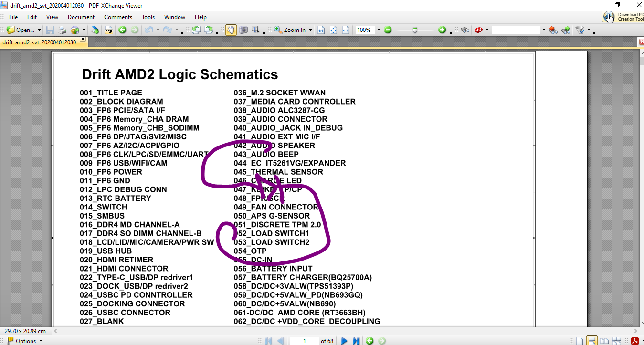Click the Undo toolbar icon
644x345 pixels.
coord(148,30)
